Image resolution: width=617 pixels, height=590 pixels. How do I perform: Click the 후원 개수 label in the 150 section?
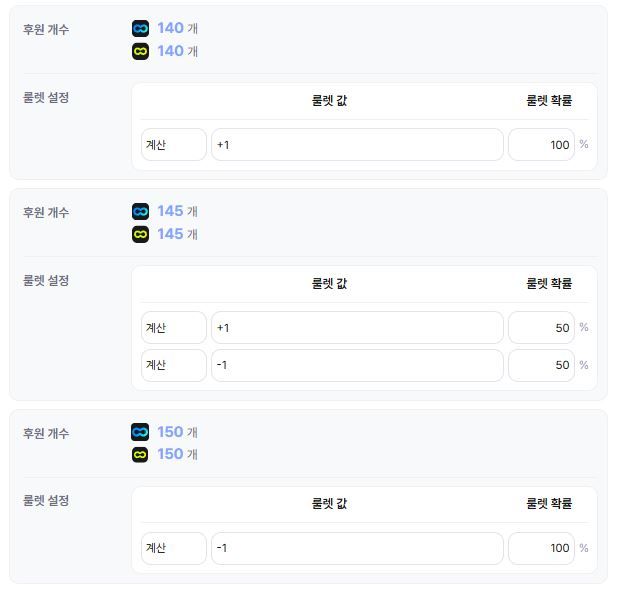[46, 433]
